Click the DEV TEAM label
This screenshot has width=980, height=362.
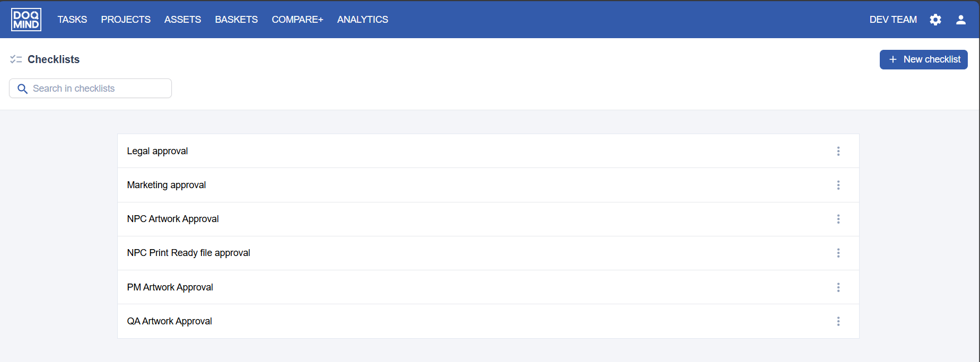click(x=892, y=20)
